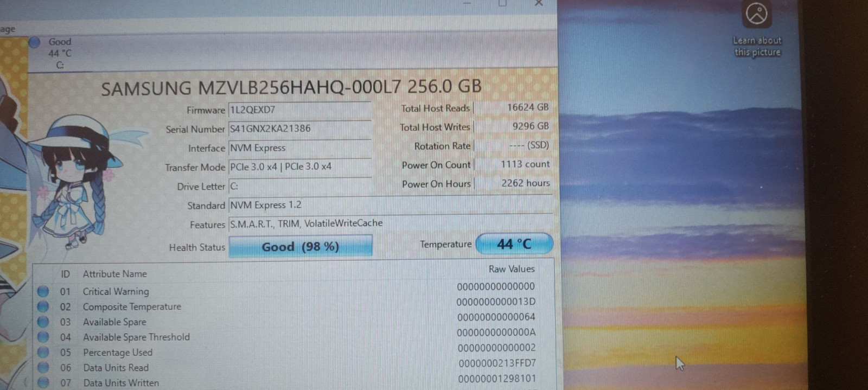
Task: Click the Power On Hours value 2262 hours
Action: (513, 183)
